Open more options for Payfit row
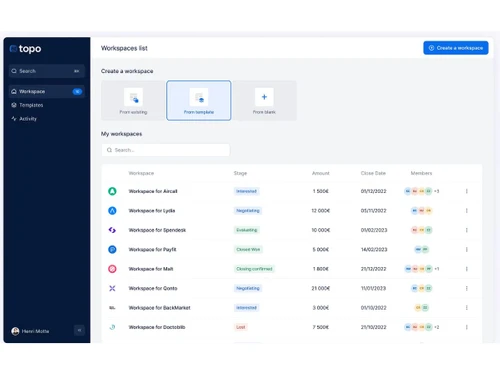This screenshot has height=375, width=500. [467, 249]
